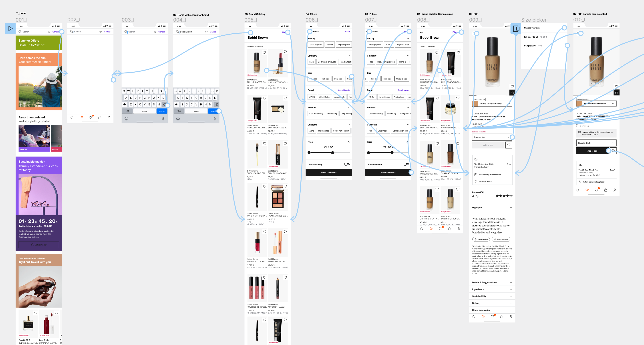Click microphone icon on frame 004_I keyboard
The width and height of the screenshot is (644, 345).
coord(215,119)
